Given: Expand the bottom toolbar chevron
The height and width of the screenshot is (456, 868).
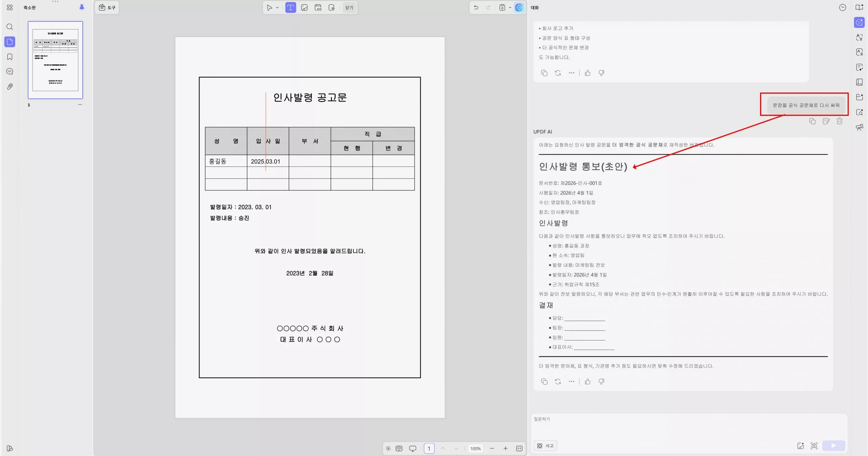Looking at the screenshot, I should [388, 448].
